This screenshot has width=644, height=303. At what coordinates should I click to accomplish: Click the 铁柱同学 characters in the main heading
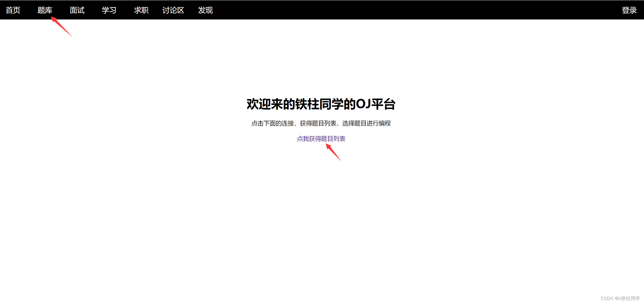coord(319,104)
